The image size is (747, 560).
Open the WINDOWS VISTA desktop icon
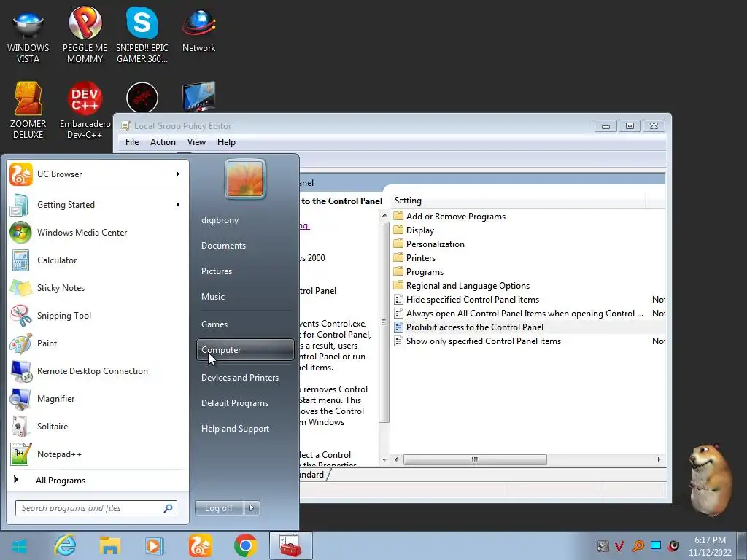point(28,36)
